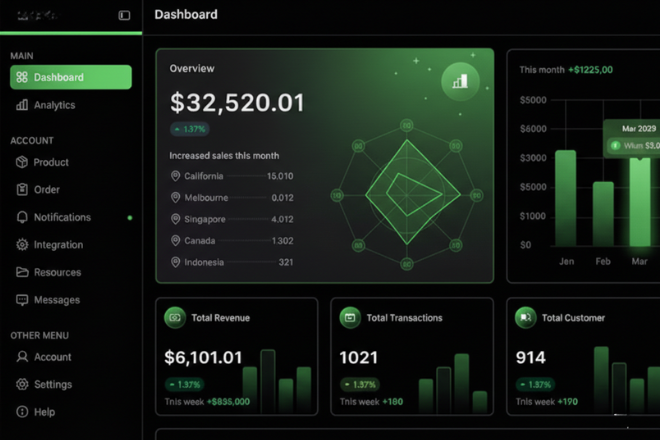This screenshot has height=440, width=660.
Task: Click the Notifications bell icon
Action: pos(22,217)
